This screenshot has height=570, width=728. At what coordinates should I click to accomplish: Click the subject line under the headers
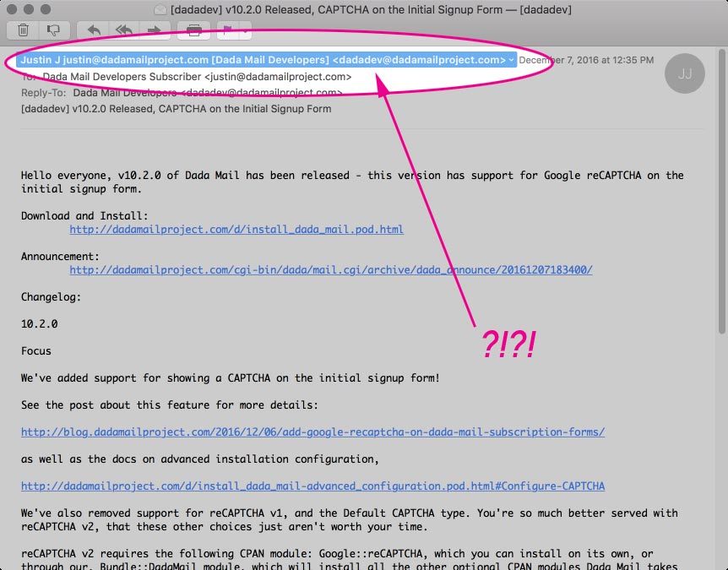pyautogui.click(x=176, y=109)
